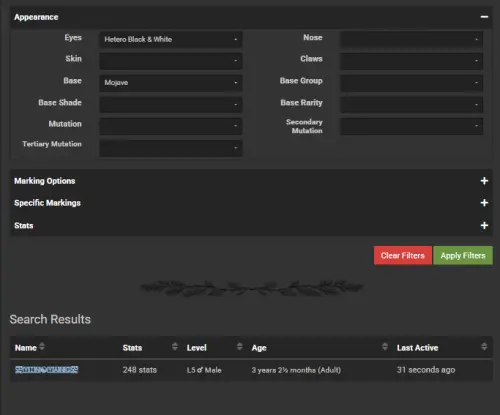The height and width of the screenshot is (415, 500).
Task: Click the Search Results heading
Action: [50, 319]
